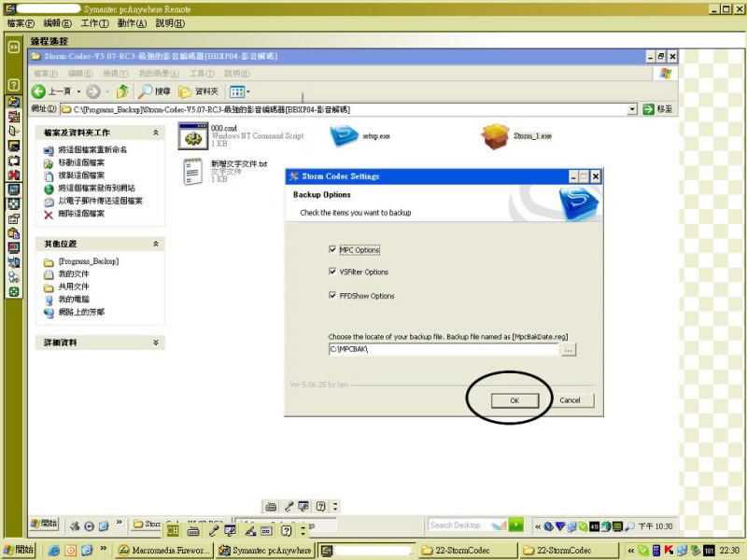Click the 複製這個檔案 link
Image resolution: width=747 pixels, height=560 pixels.
81,175
